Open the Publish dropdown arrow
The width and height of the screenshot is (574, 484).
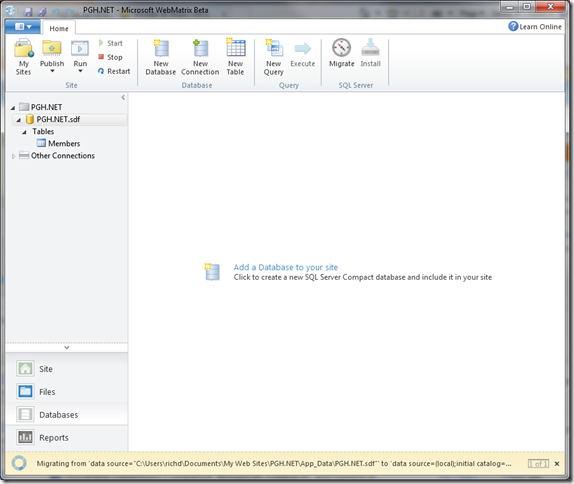click(x=52, y=71)
